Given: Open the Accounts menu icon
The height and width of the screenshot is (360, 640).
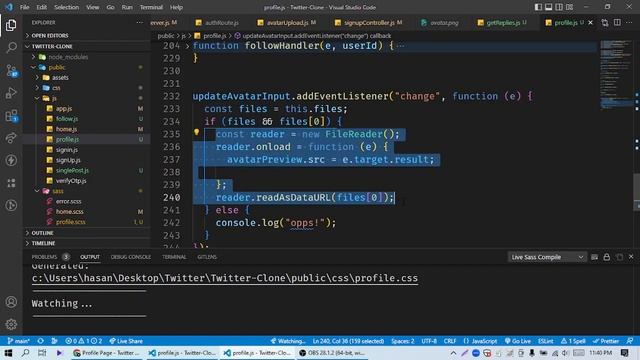Looking at the screenshot, I should [x=11, y=302].
